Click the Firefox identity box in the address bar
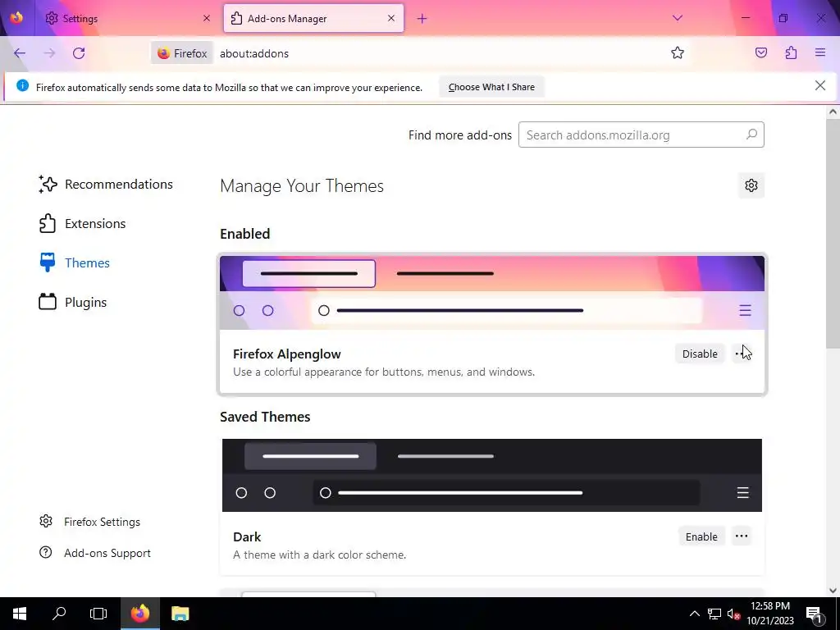Screen dimensions: 840x630 182,53
